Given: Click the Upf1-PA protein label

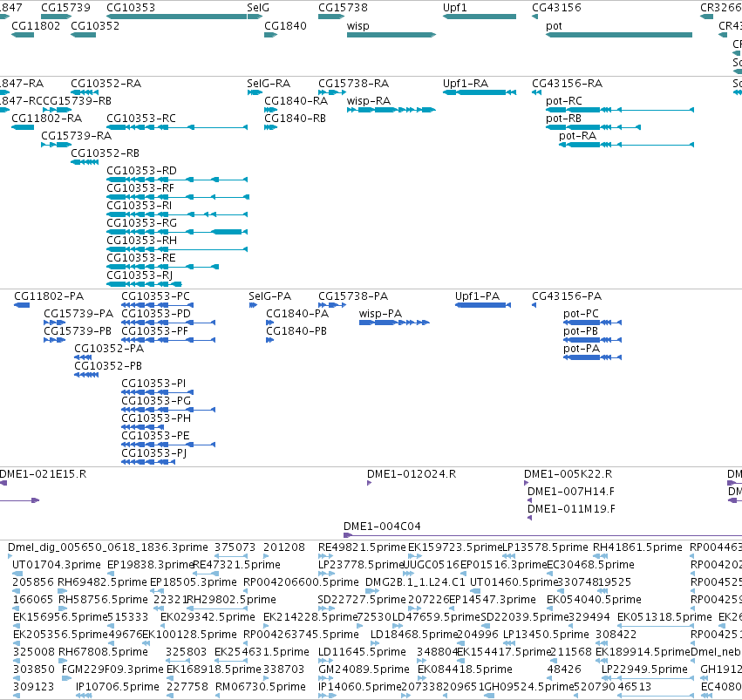Looking at the screenshot, I should click(x=477, y=296).
